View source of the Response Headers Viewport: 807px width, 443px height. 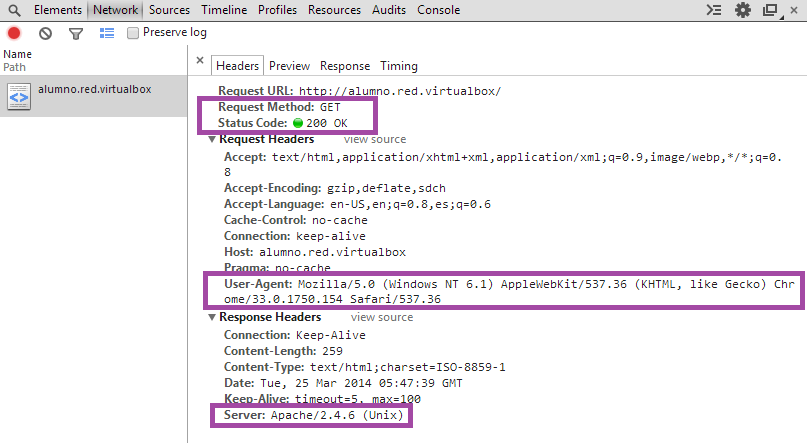coord(382,317)
